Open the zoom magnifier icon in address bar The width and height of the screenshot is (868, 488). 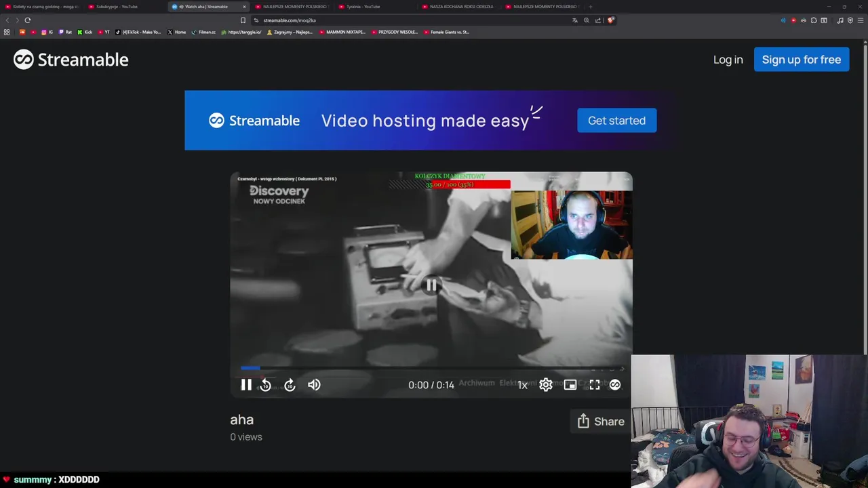(x=587, y=20)
